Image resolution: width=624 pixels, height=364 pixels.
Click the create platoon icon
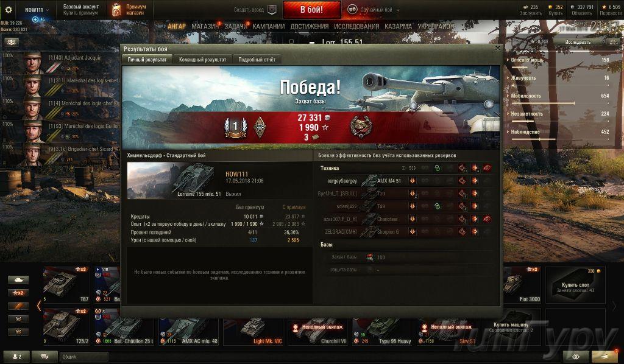pos(272,10)
